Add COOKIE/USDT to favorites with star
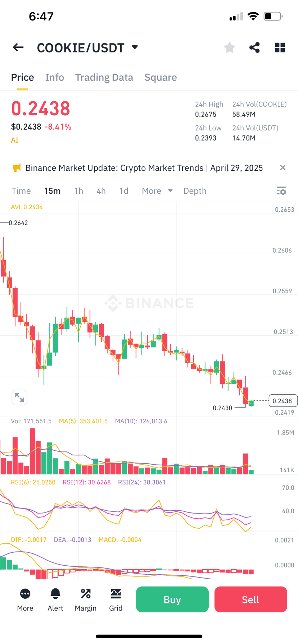The image size is (298, 644). (229, 47)
